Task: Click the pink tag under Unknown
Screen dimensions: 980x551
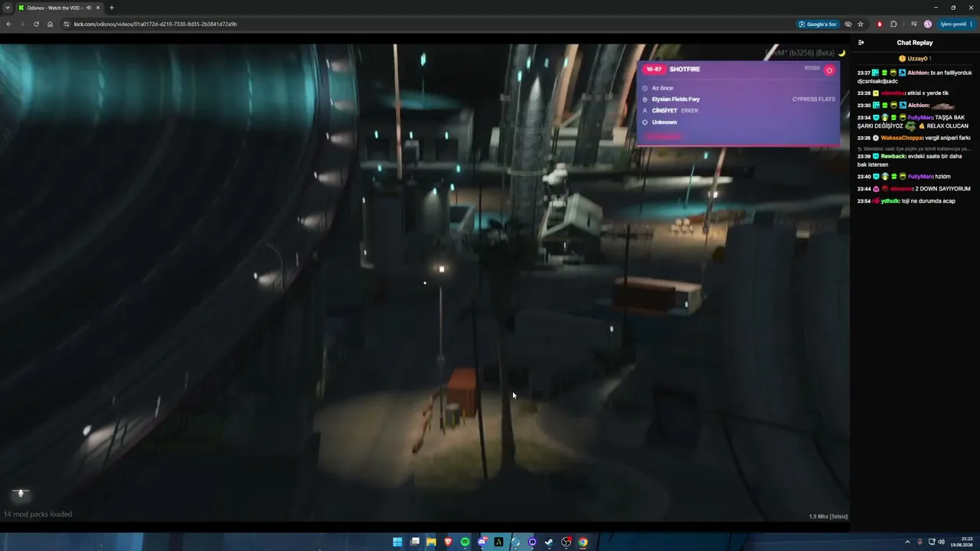Action: 663,136
